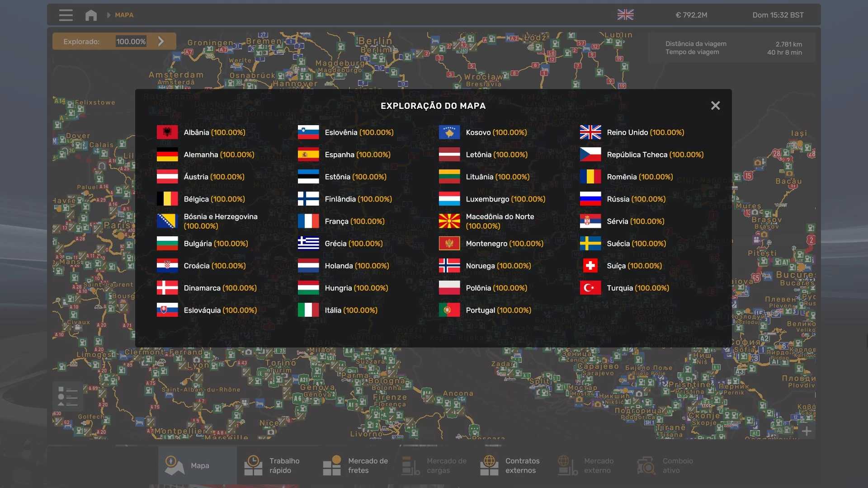Screen dimensions: 868x488
Task: Open the hamburger menu icon
Action: point(66,15)
